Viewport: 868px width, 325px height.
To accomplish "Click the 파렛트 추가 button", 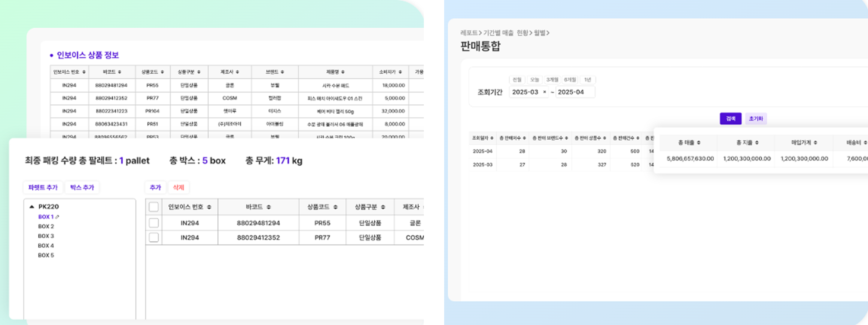I will click(43, 188).
